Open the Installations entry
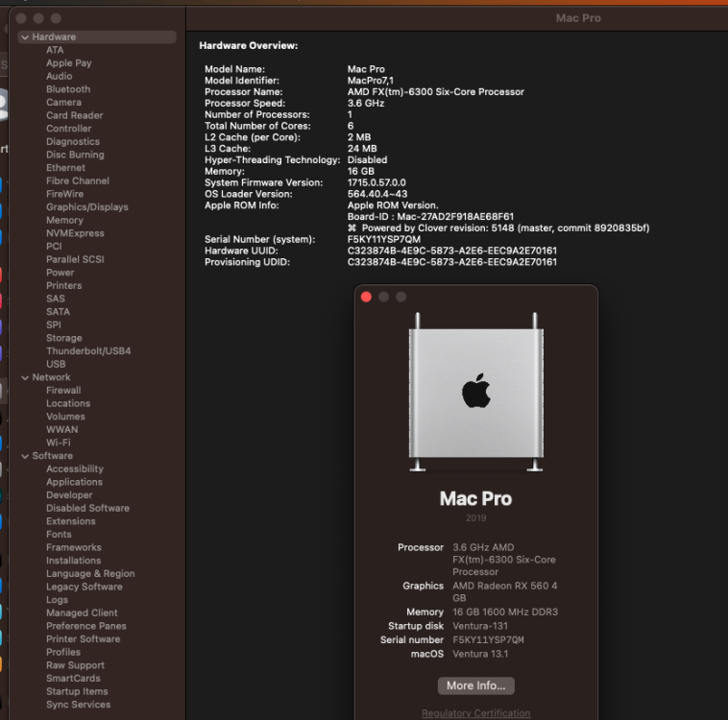Screen dimensions: 728x720 coord(73,561)
